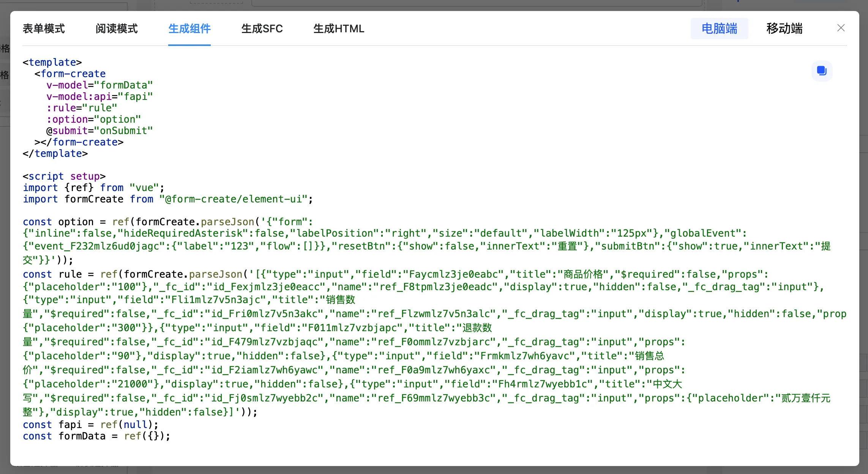Click the opening <template> tag line
This screenshot has width=868, height=474.
coord(52,62)
